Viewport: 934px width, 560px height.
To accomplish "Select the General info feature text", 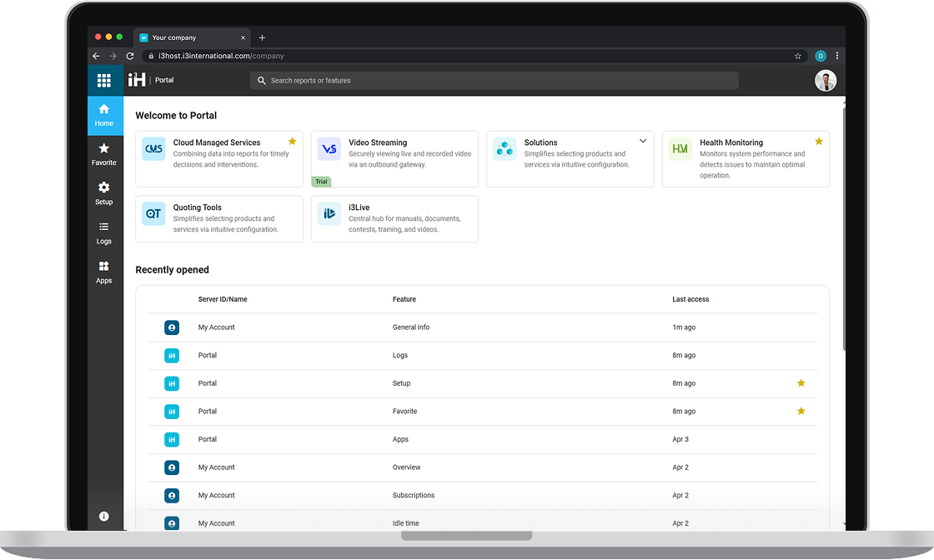I will coord(411,327).
